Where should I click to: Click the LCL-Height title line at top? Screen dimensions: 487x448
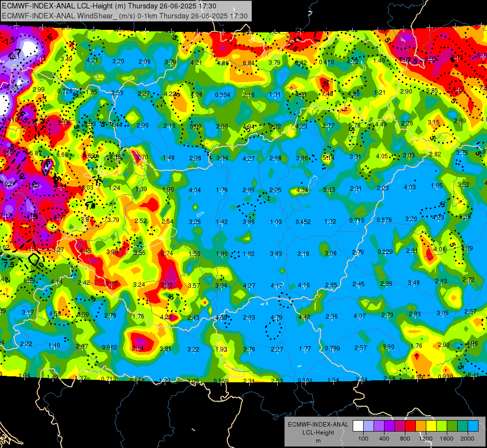(x=109, y=6)
